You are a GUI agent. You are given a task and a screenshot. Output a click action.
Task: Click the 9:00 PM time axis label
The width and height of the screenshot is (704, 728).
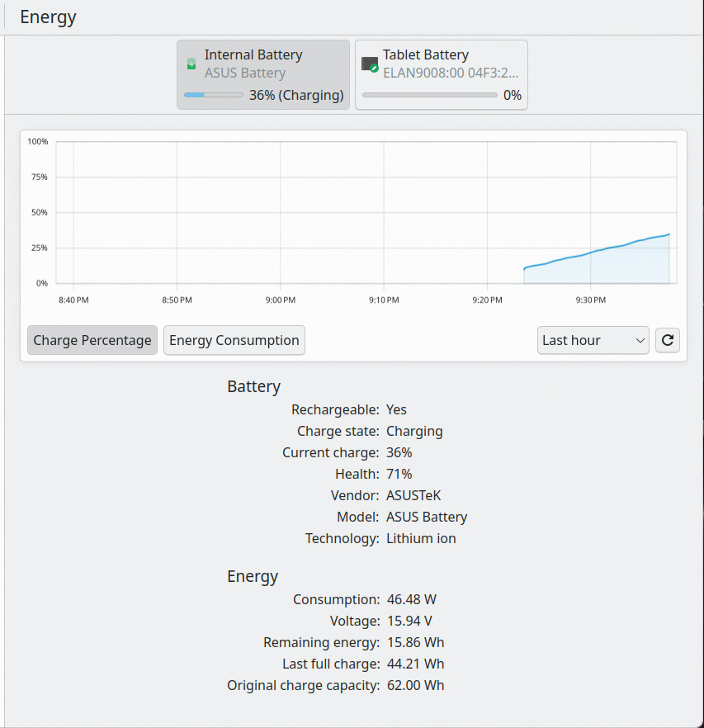pos(280,300)
